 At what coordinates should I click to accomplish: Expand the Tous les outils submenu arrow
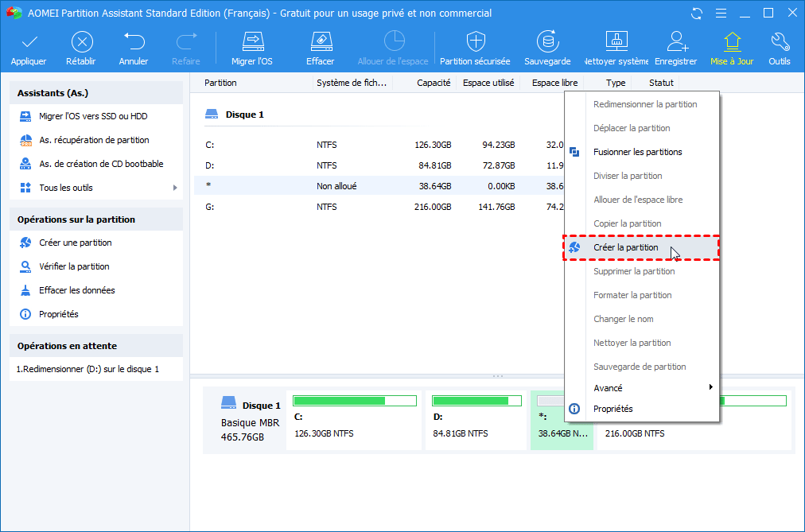(175, 188)
